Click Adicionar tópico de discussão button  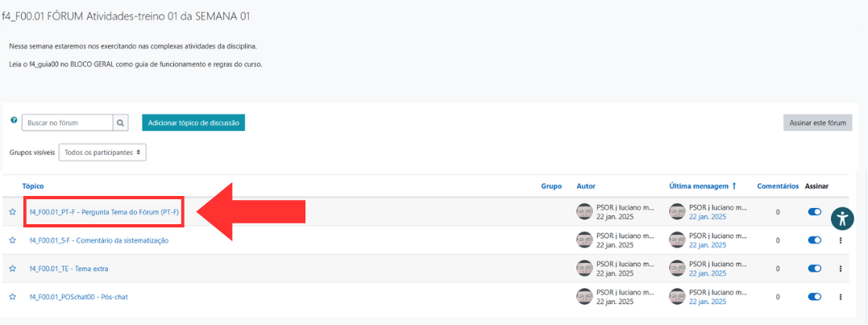point(193,123)
